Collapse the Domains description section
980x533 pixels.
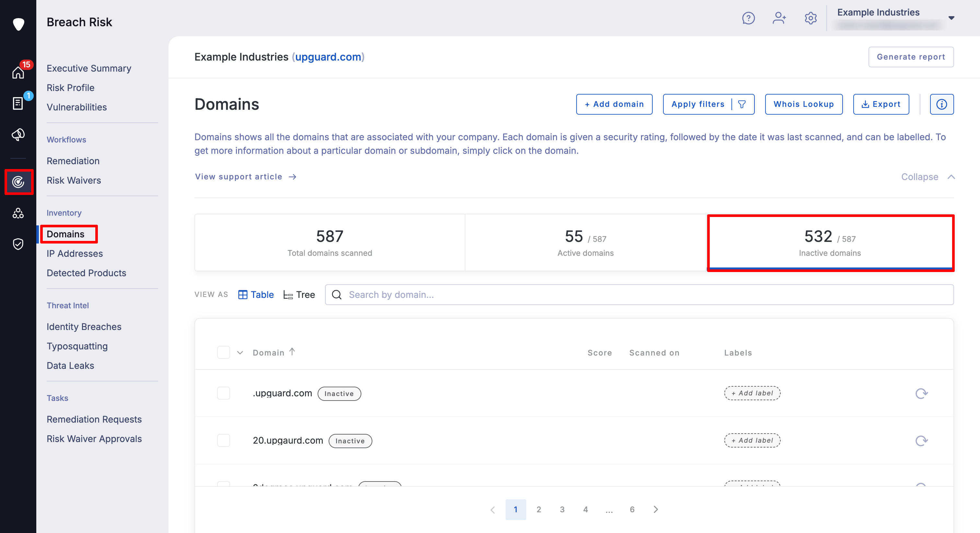pyautogui.click(x=927, y=177)
